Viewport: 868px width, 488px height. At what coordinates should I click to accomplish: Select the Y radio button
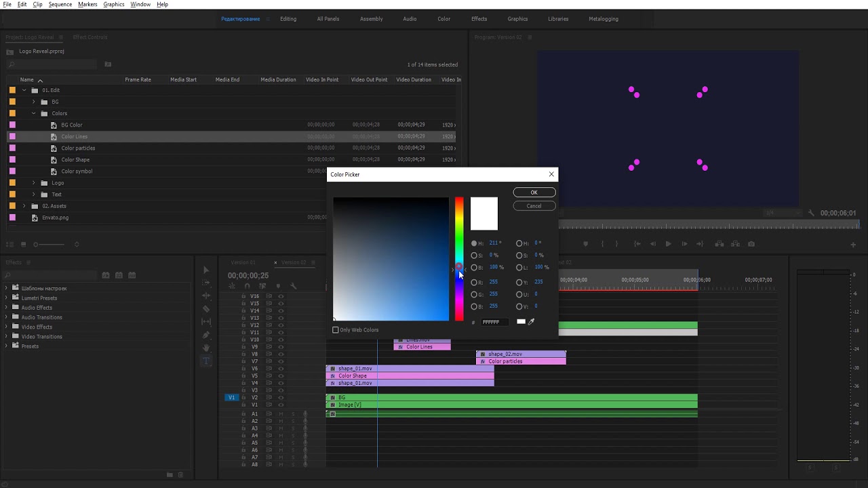tap(519, 283)
